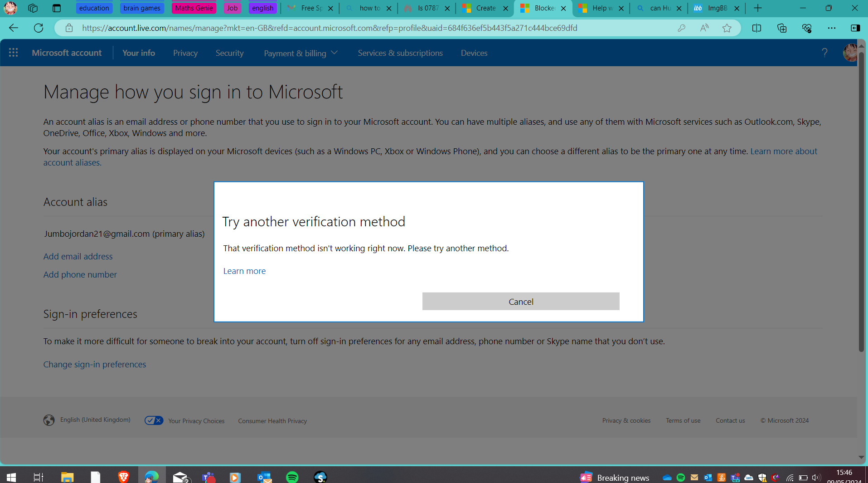868x483 pixels.
Task: Open the english tab group
Action: 263,8
